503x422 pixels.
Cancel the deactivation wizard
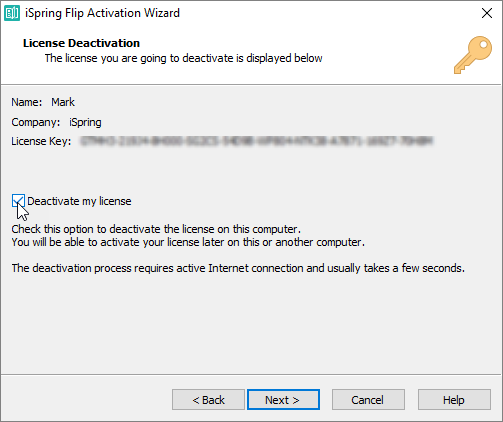coord(368,400)
